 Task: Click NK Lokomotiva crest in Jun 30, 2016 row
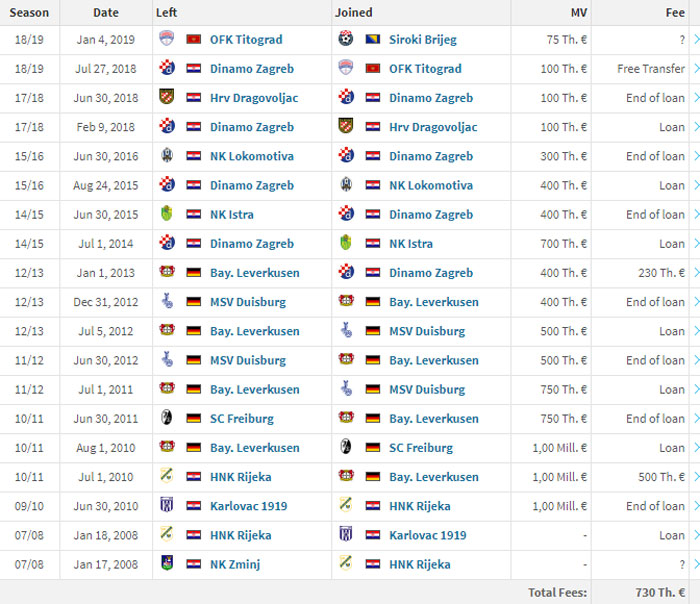click(x=167, y=155)
